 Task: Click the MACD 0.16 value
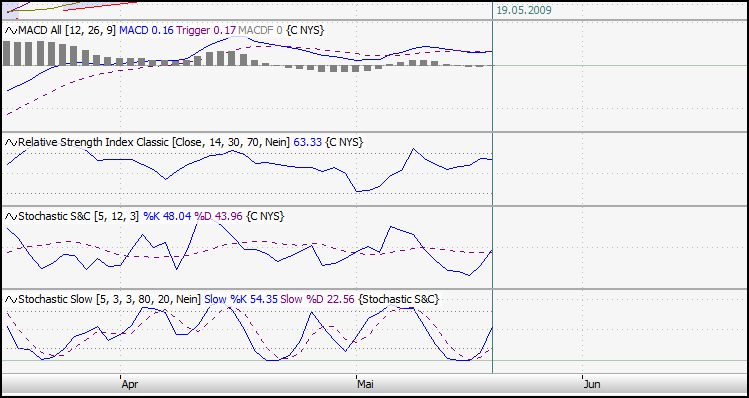click(x=147, y=31)
